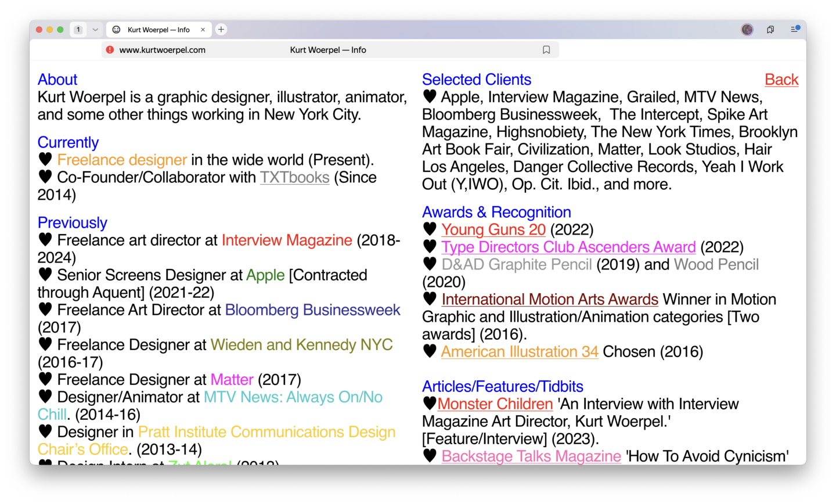Open International Motion Arts Awards link

tap(549, 300)
